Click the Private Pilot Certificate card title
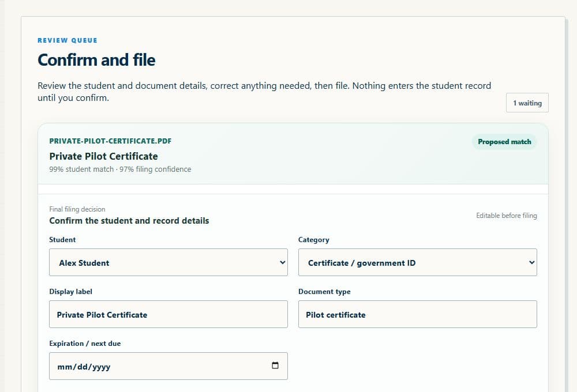Image resolution: width=577 pixels, height=392 pixels. 103,156
